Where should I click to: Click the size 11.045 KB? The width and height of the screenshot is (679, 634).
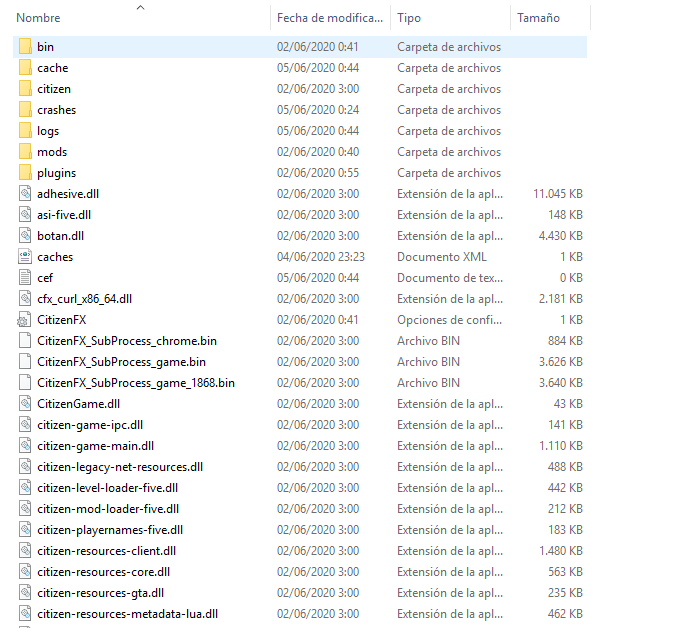point(558,194)
